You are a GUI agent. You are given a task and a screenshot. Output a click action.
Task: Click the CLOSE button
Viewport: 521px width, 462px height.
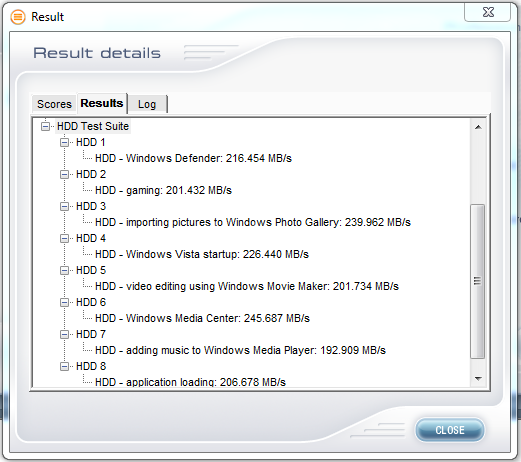pyautogui.click(x=450, y=430)
